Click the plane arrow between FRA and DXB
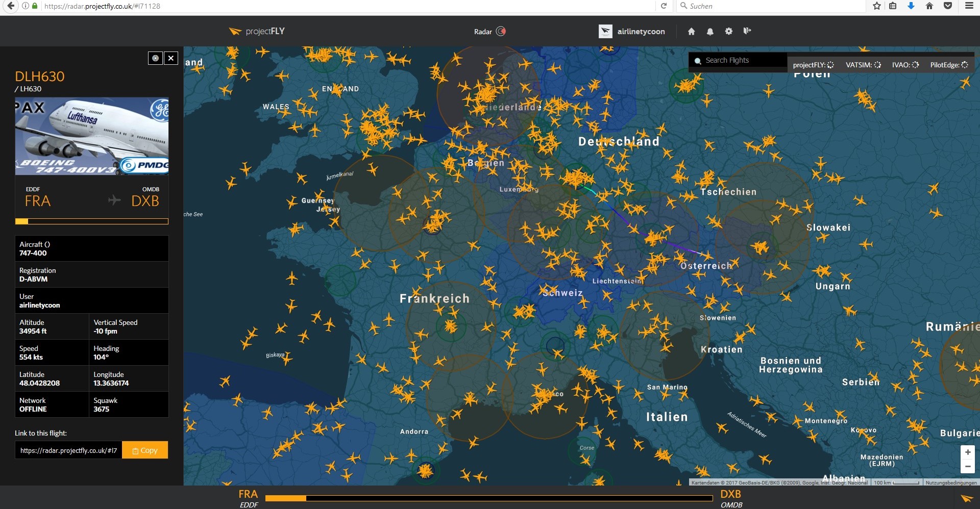Screen dimensions: 980x509 114,200
